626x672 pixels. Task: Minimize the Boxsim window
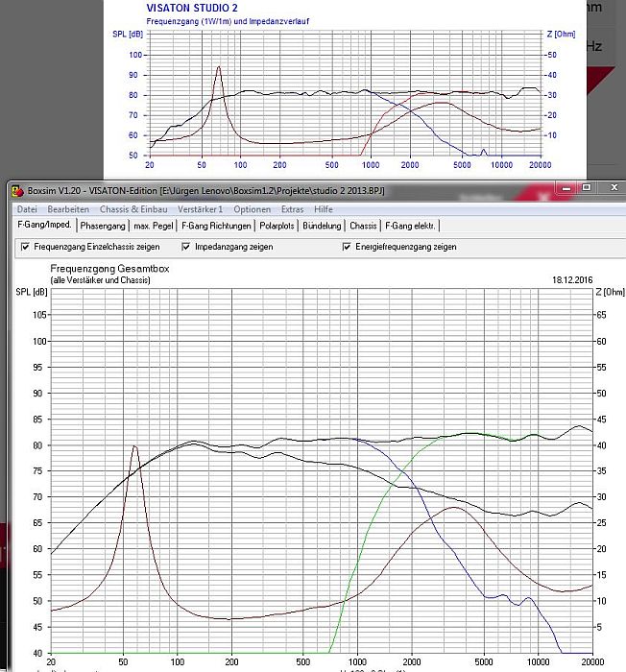click(x=566, y=188)
